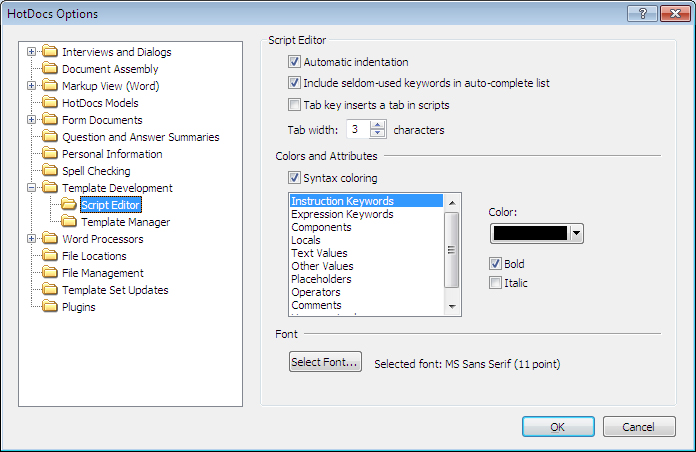Click the open Script Editor folder icon
This screenshot has height=452, width=696.
[69, 204]
